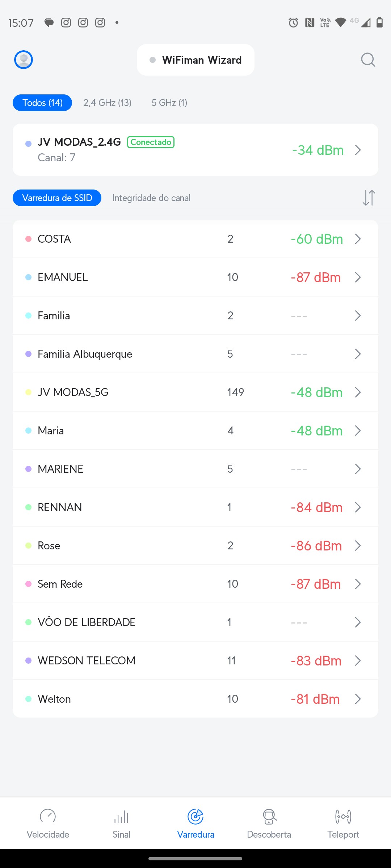This screenshot has width=391, height=868.
Task: Tap the sort order arrows icon
Action: (369, 198)
